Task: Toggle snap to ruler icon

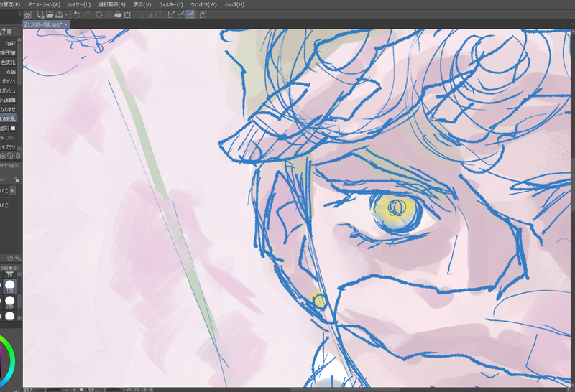Action: point(171,14)
